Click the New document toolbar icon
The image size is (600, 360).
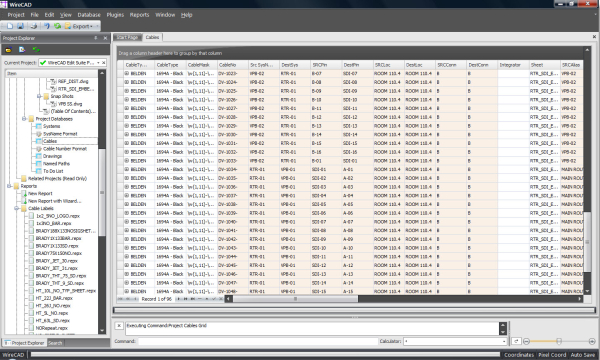[10, 26]
